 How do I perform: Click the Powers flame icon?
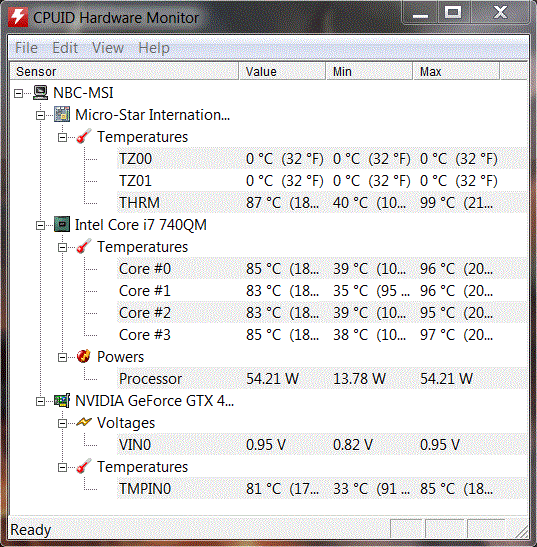coord(84,357)
